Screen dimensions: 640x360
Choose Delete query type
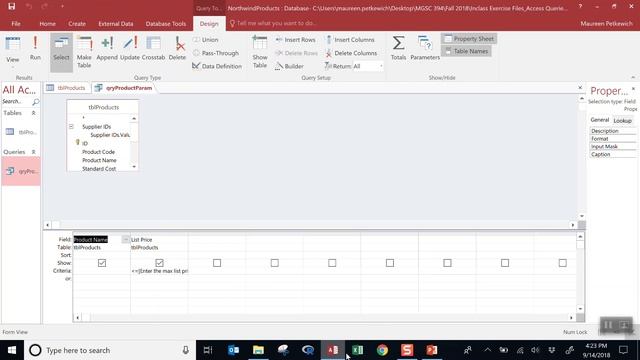pyautogui.click(x=177, y=49)
